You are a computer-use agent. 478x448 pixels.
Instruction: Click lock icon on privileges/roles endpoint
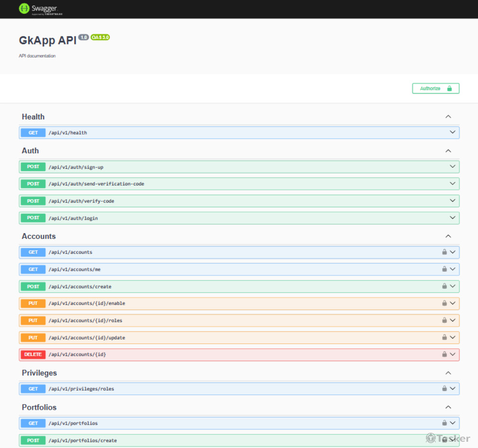444,389
